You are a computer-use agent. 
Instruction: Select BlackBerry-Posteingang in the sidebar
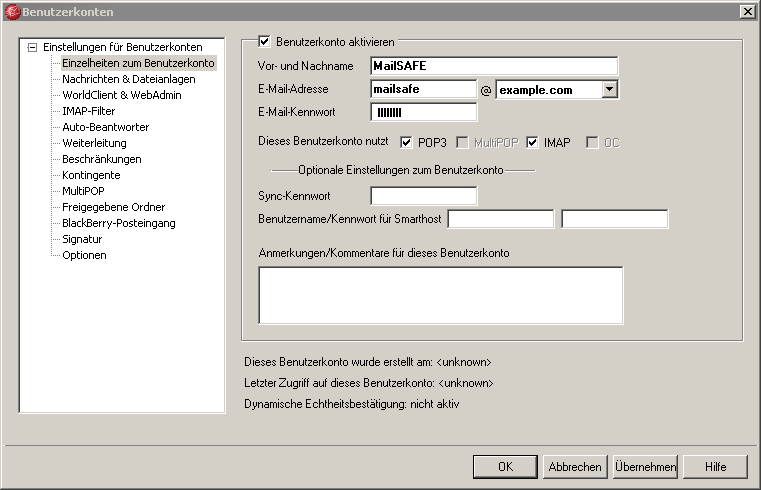pos(118,223)
